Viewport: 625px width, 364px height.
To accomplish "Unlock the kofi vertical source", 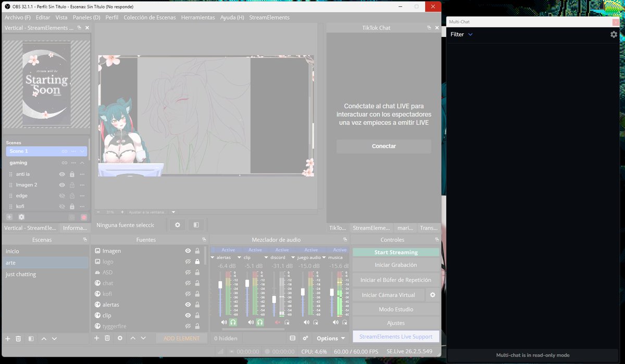I will [72, 206].
